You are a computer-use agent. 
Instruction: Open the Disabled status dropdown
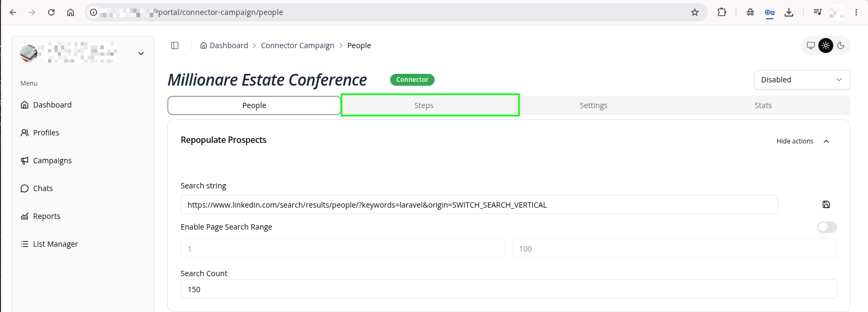pyautogui.click(x=802, y=80)
